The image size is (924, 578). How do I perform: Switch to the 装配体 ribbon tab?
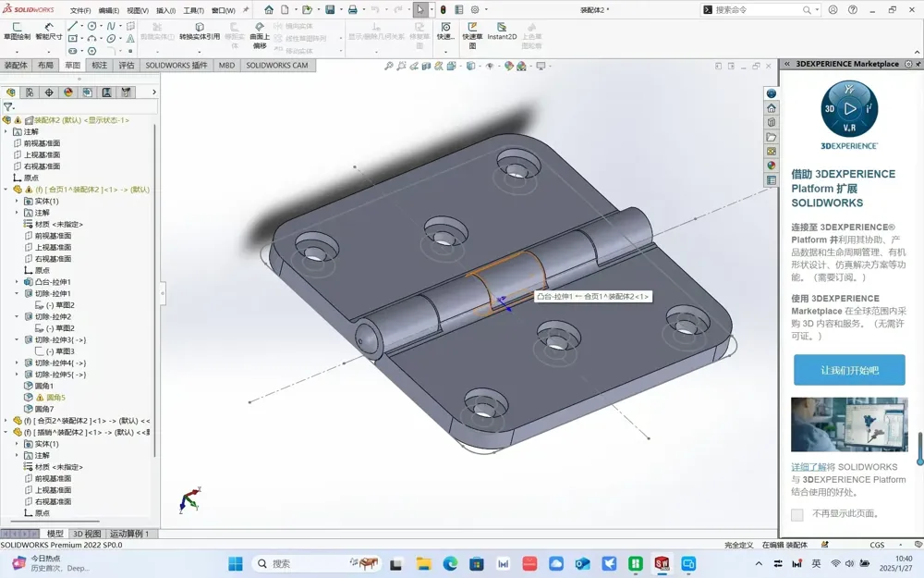coord(16,66)
